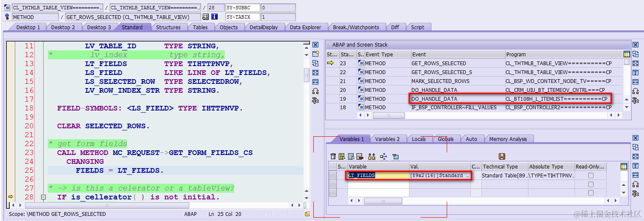Click the [89x2(16)]Standard value cell
The height and width of the screenshot is (221, 644).
tap(439, 175)
